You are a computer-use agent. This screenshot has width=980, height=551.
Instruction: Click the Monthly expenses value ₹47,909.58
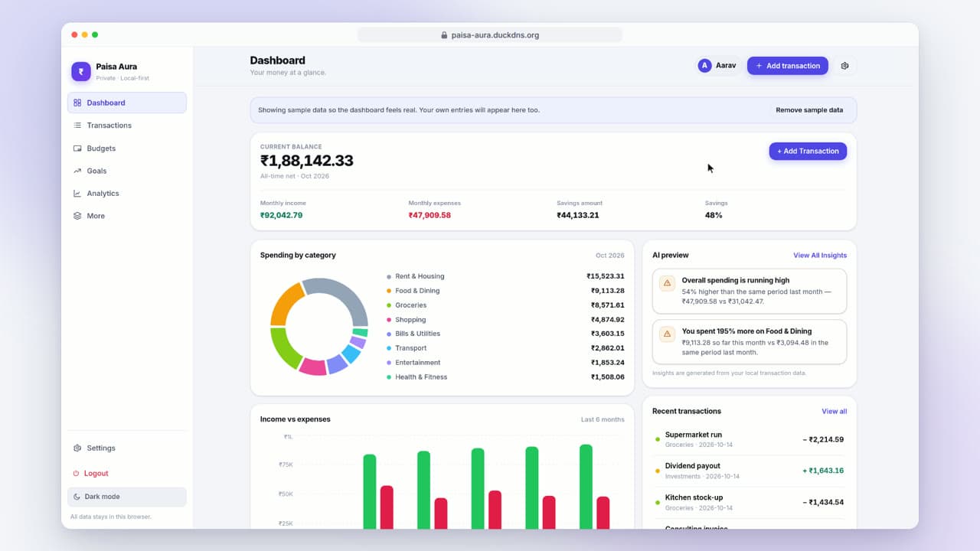pos(430,216)
